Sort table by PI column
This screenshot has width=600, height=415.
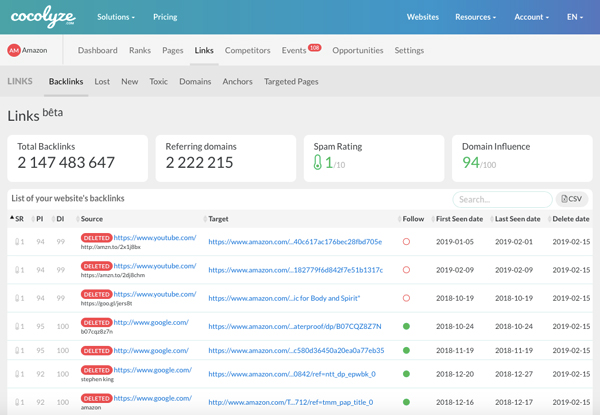(x=38, y=219)
